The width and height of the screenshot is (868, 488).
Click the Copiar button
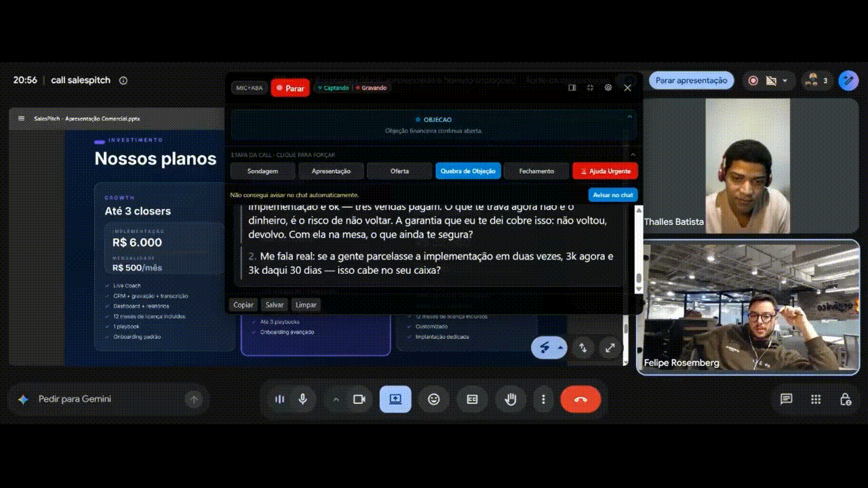[243, 305]
